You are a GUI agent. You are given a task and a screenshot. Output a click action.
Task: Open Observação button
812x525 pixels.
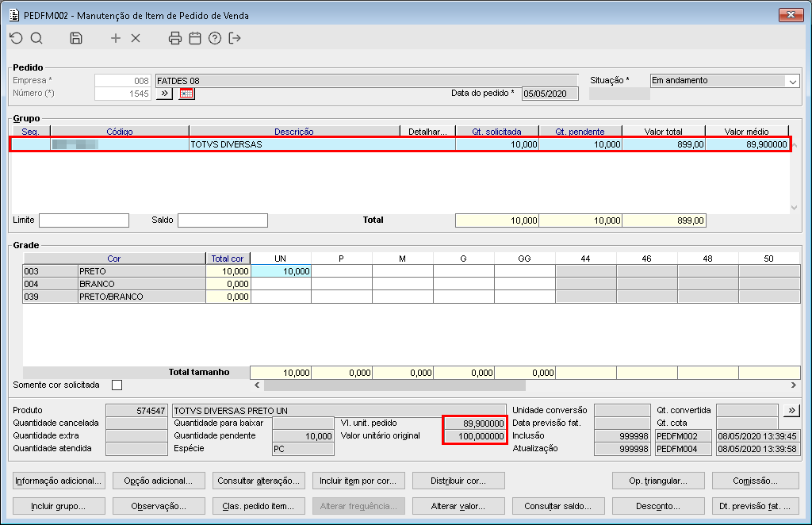[159, 506]
